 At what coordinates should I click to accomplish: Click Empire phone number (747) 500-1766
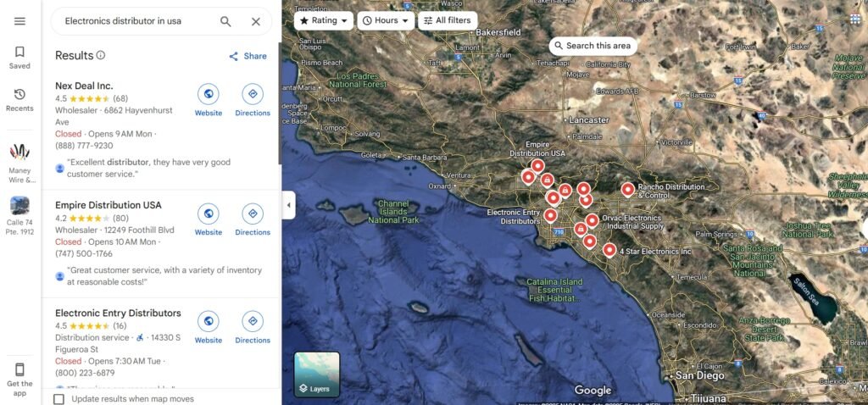[84, 254]
